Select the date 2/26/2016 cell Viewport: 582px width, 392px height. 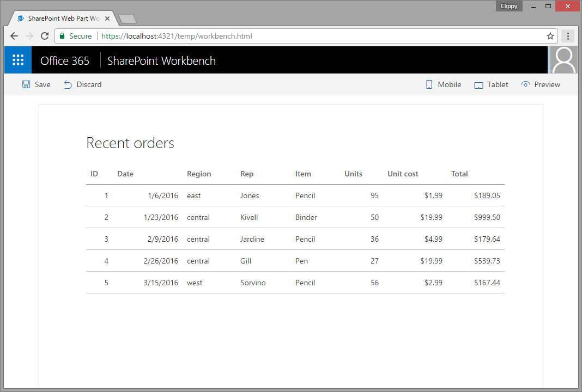click(161, 261)
